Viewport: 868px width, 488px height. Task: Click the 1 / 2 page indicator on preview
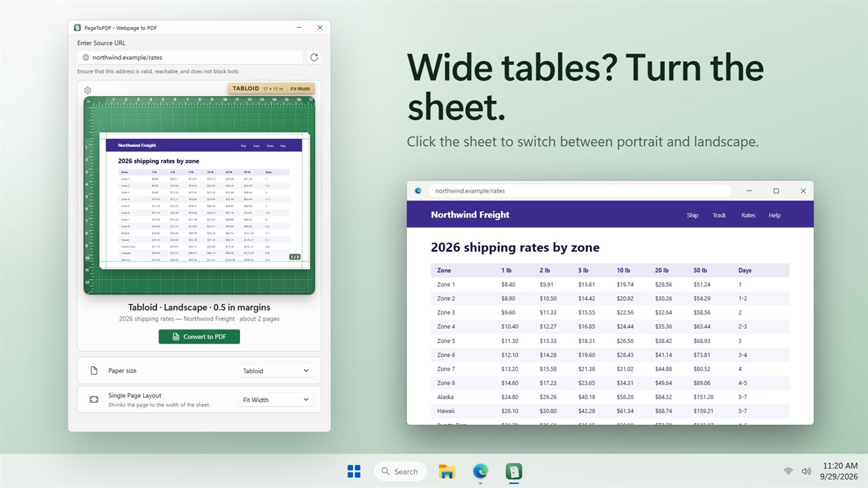coord(295,257)
